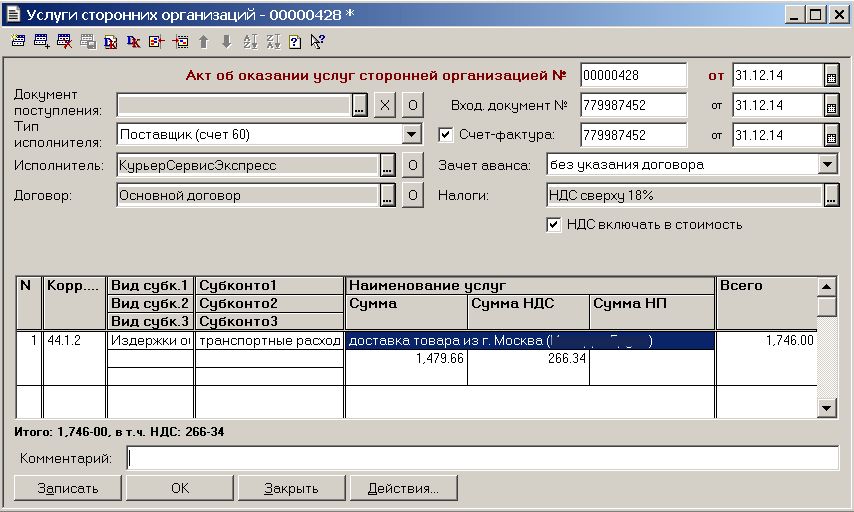Open Документ поступления with O button

(413, 105)
